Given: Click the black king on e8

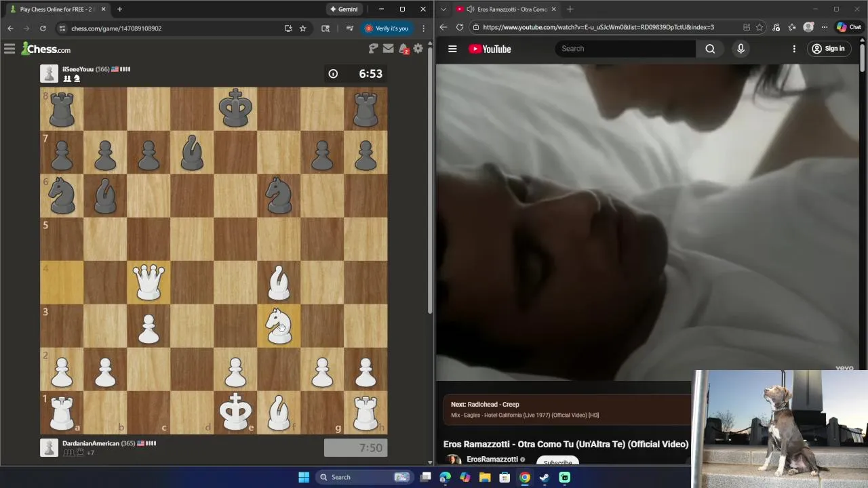Looking at the screenshot, I should pos(235,109).
